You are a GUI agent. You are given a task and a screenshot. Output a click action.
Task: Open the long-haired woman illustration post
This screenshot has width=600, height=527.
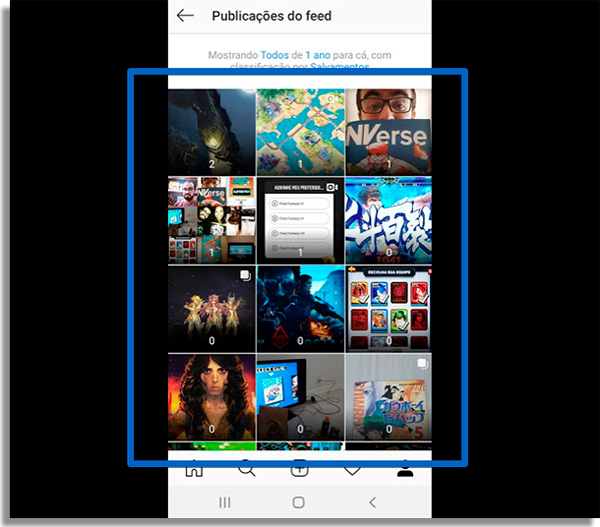coord(212,396)
